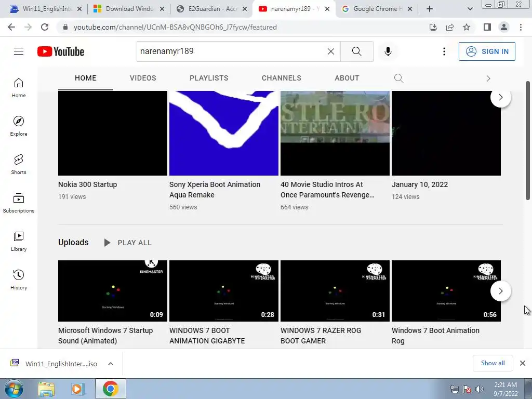This screenshot has width=532, height=399.
Task: Reload the page in Chrome
Action: (45, 27)
